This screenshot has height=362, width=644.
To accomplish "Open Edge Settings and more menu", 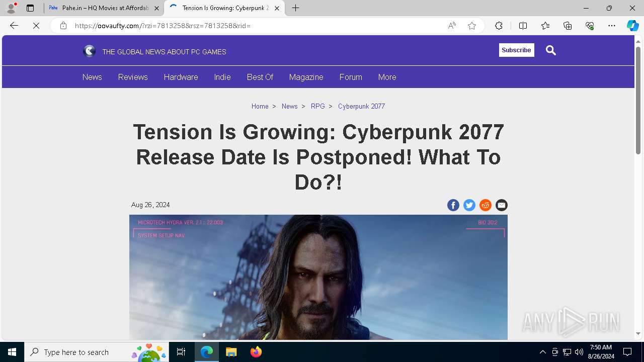I will tap(611, 26).
